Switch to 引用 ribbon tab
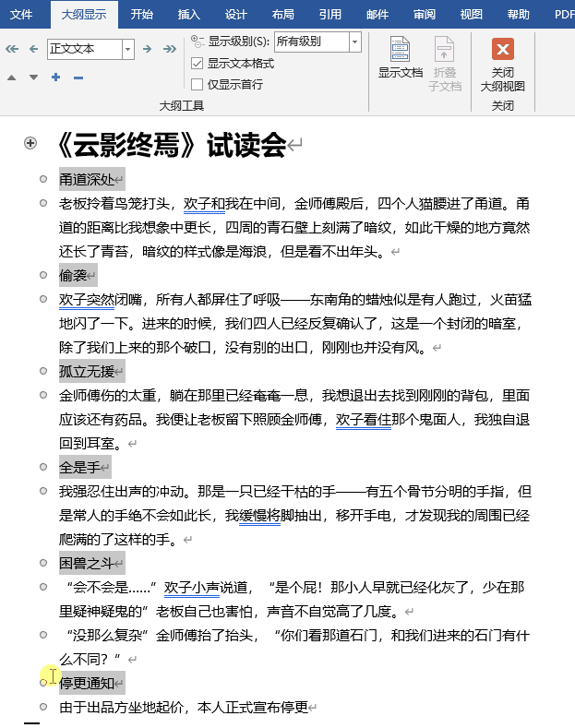 330,15
